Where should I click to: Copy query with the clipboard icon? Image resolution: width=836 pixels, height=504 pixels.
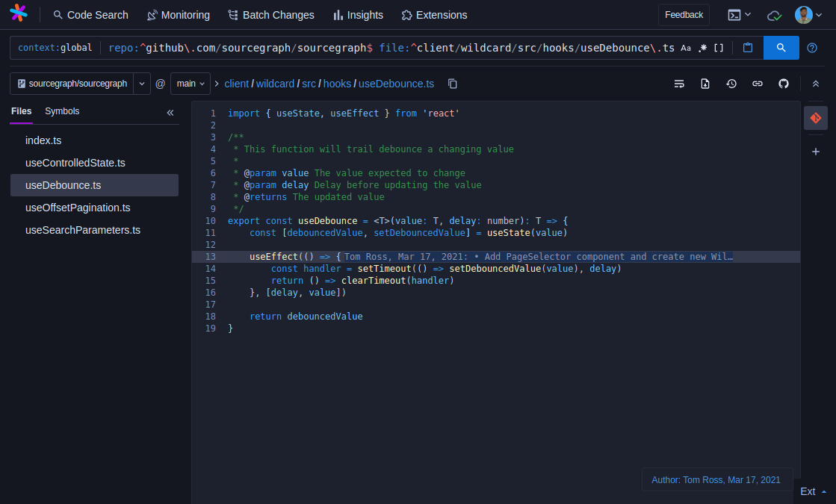point(748,48)
